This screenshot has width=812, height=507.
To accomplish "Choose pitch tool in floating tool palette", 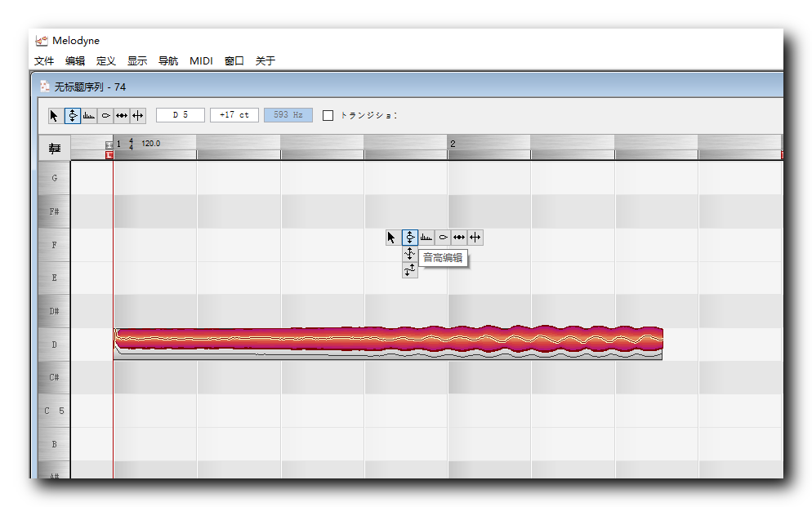I will [x=409, y=238].
